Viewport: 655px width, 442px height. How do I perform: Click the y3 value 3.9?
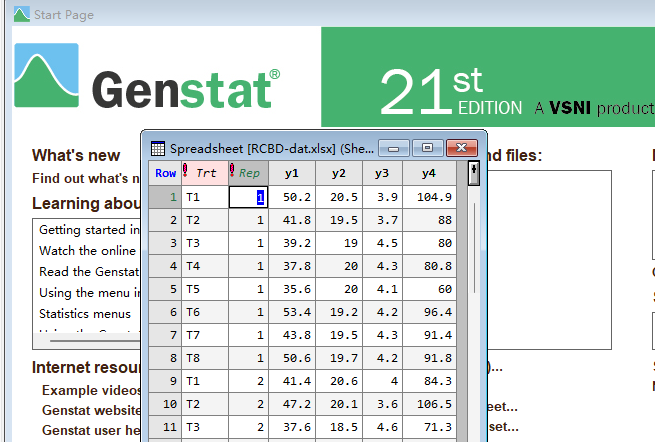[382, 197]
